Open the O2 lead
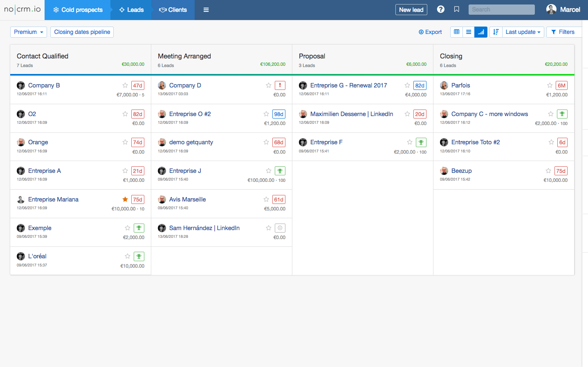Screen dimensions: 588x367 point(32,114)
